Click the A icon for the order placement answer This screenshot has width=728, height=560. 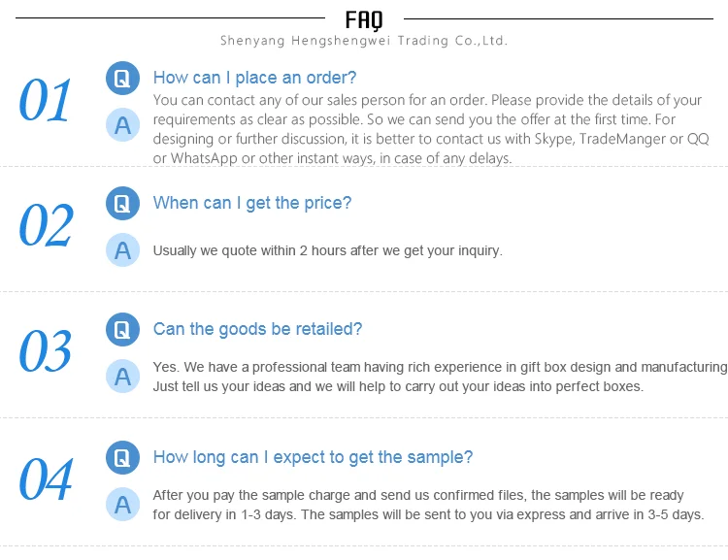tap(122, 125)
